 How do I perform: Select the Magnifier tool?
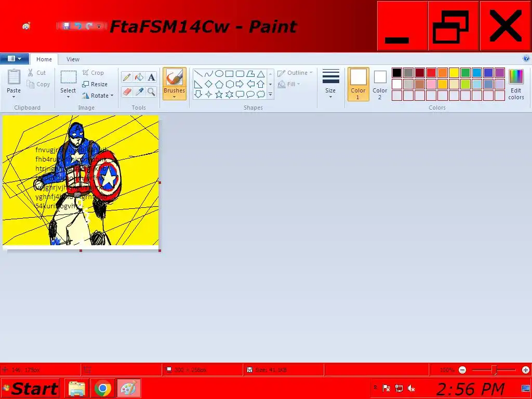[151, 91]
